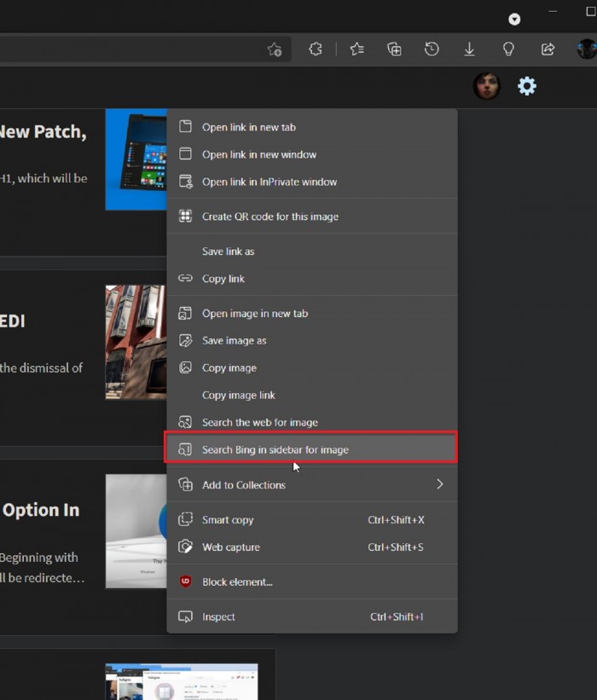This screenshot has width=597, height=700.
Task: Open the Downloads toolbar icon
Action: point(469,49)
